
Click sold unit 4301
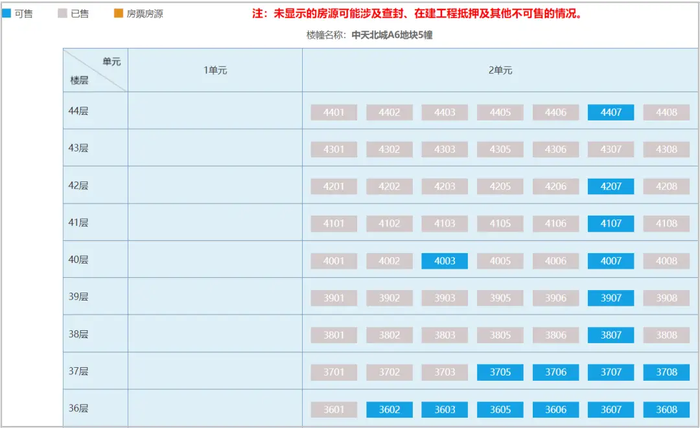[x=334, y=150]
